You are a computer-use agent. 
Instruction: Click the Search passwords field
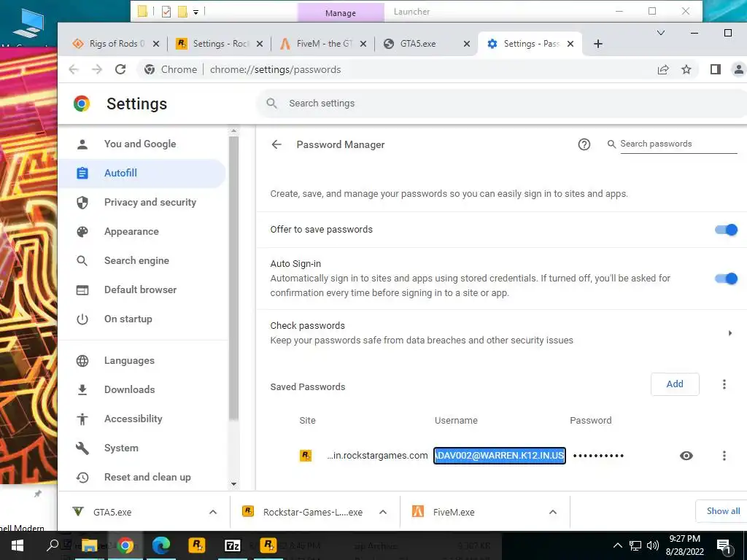tap(678, 144)
